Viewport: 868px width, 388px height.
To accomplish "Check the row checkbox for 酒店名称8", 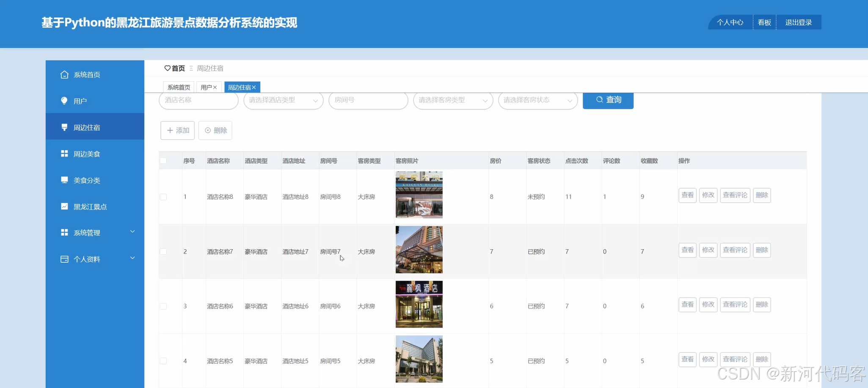I will coord(163,197).
